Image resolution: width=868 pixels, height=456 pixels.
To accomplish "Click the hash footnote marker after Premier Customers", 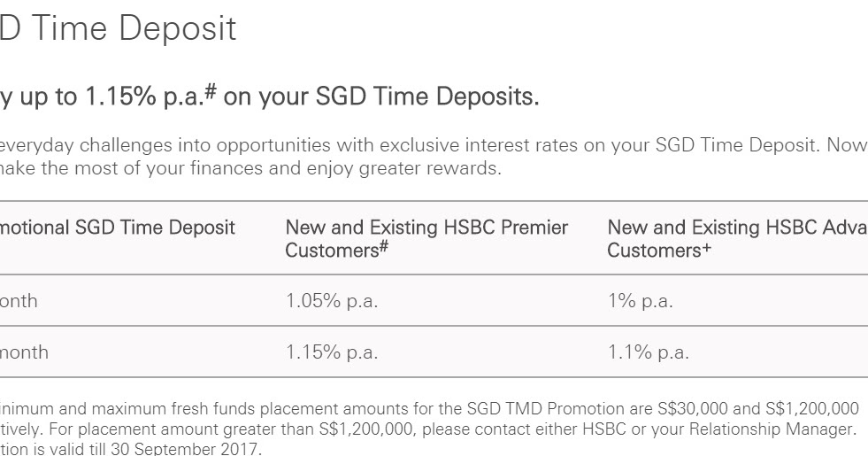I will pos(384,247).
